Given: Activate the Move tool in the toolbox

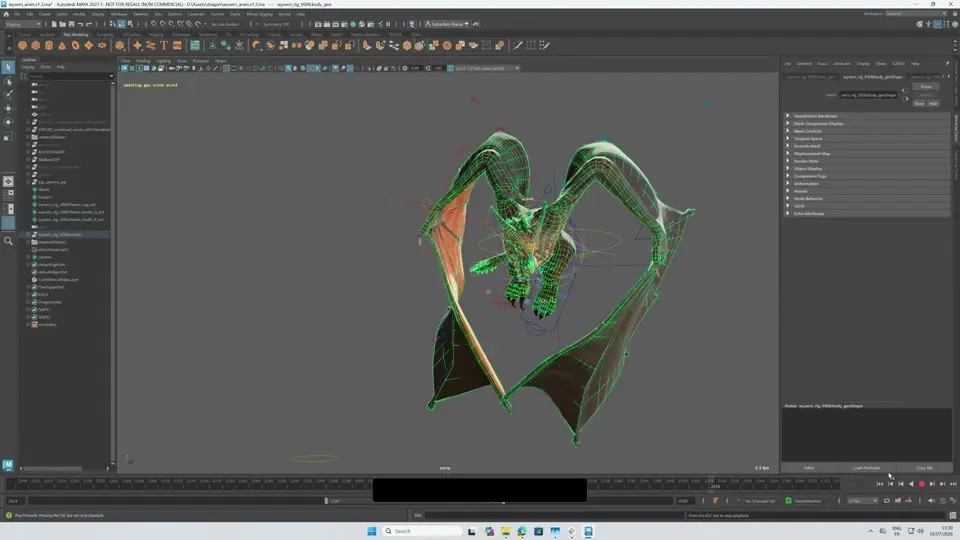Looking at the screenshot, I should pos(8,108).
